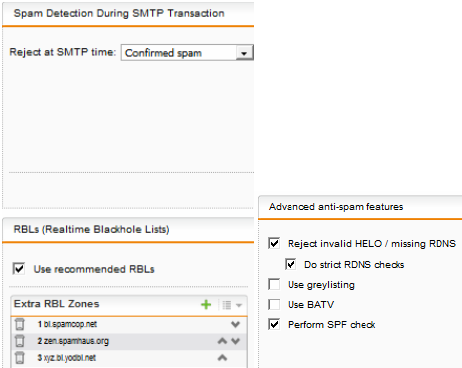Delete the xyz.bl.yodbl.net RBL zone

[x=20, y=358]
